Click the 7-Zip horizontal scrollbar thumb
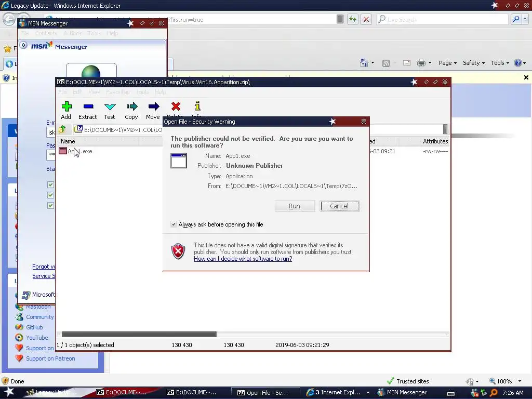Viewport: 532px width, 399px height. 139,334
